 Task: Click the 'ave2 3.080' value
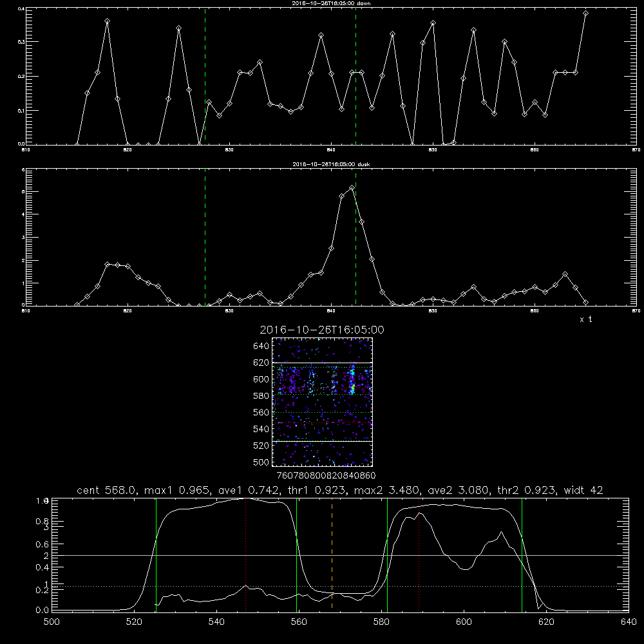pos(459,490)
